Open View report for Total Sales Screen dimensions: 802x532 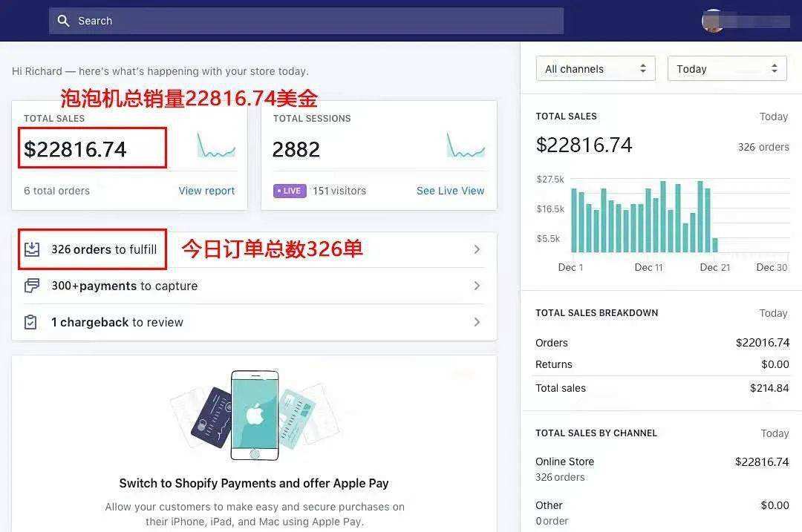click(x=206, y=191)
